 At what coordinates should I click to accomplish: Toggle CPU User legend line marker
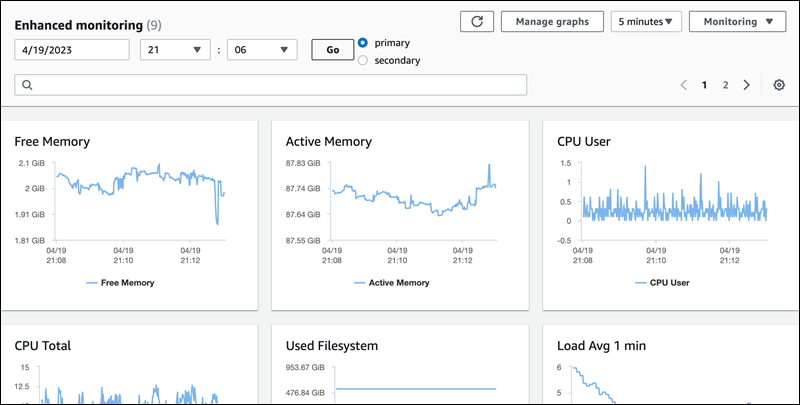(640, 283)
